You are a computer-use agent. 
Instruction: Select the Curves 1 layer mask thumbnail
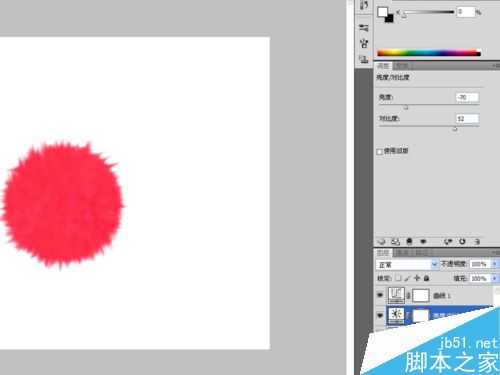click(x=421, y=295)
